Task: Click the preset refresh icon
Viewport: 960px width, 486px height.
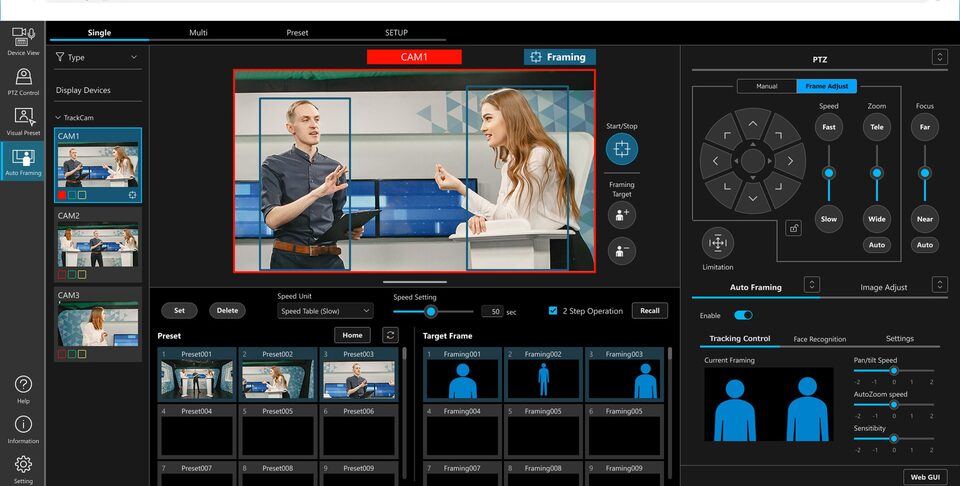Action: (390, 335)
